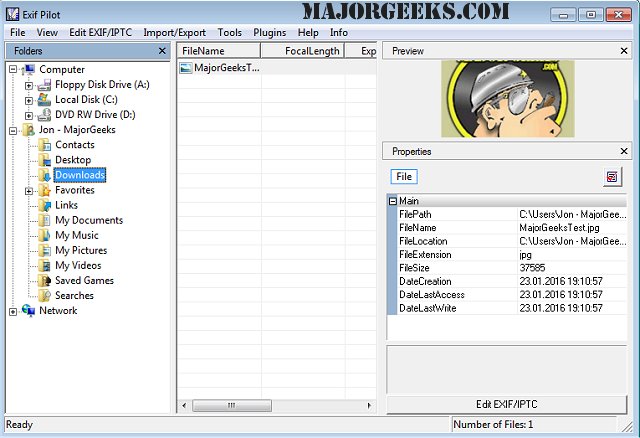Select the Favorites star folder icon
The height and width of the screenshot is (438, 640).
[45, 190]
